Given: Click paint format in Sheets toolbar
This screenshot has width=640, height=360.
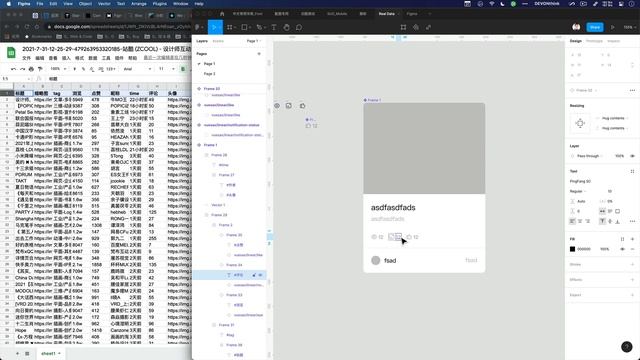Looking at the screenshot, I should [x=40, y=69].
